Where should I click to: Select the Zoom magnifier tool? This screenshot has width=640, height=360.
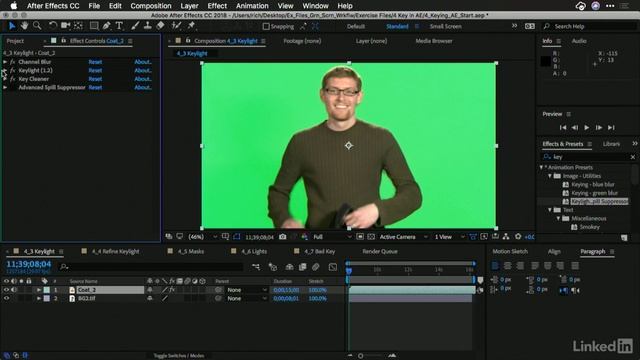(37, 26)
